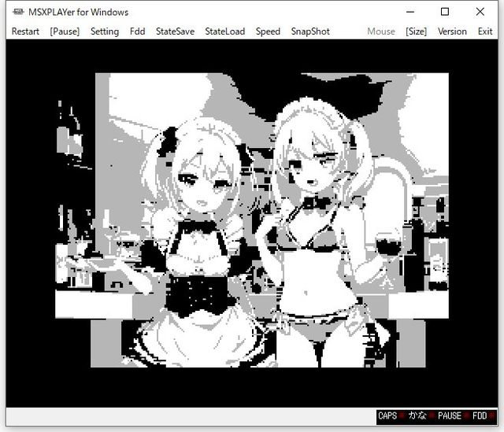The image size is (504, 432).
Task: Open the Fdd menu
Action: point(137,31)
